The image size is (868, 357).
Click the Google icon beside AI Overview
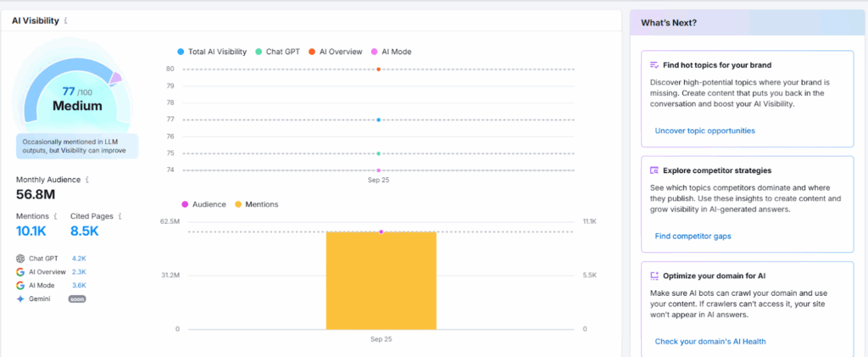point(20,272)
